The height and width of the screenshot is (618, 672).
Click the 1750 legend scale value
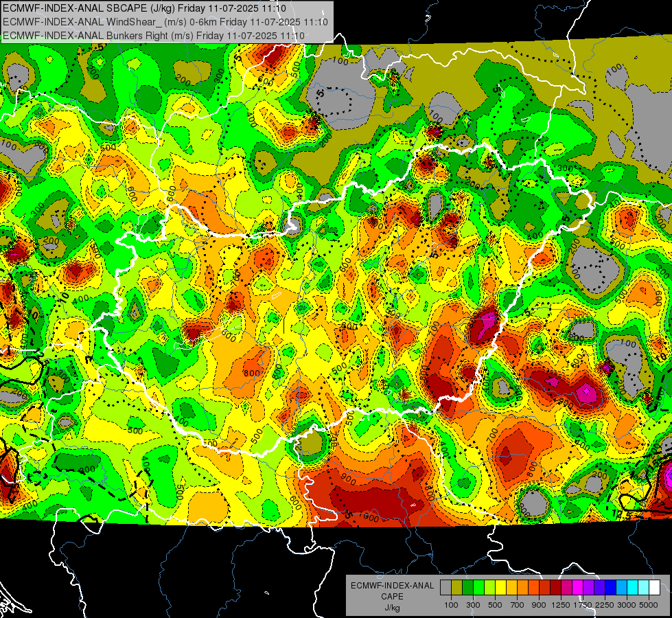point(583,605)
